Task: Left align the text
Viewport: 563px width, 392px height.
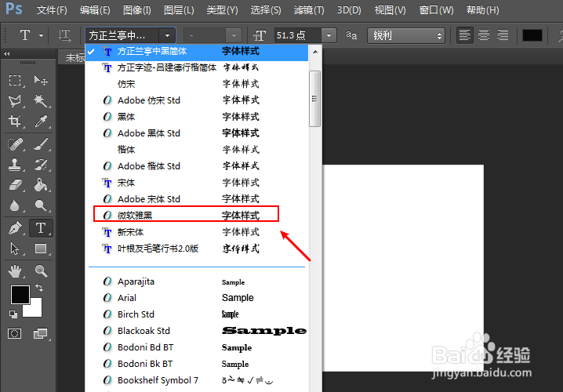Action: point(465,35)
